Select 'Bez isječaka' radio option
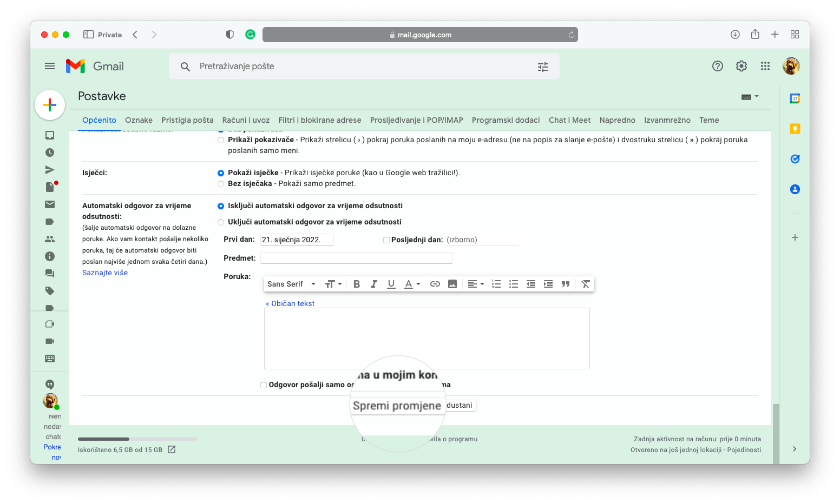This screenshot has width=840, height=504. (221, 184)
